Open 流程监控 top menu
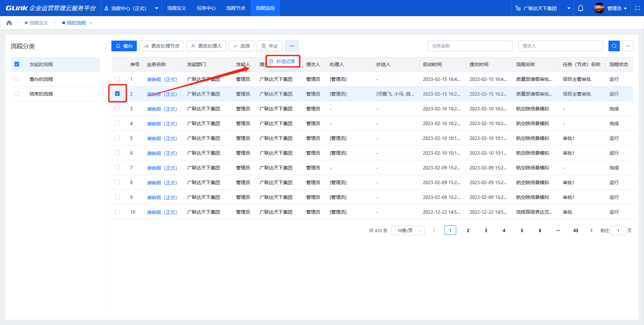Screen dimensions: 644x325 coord(265,8)
